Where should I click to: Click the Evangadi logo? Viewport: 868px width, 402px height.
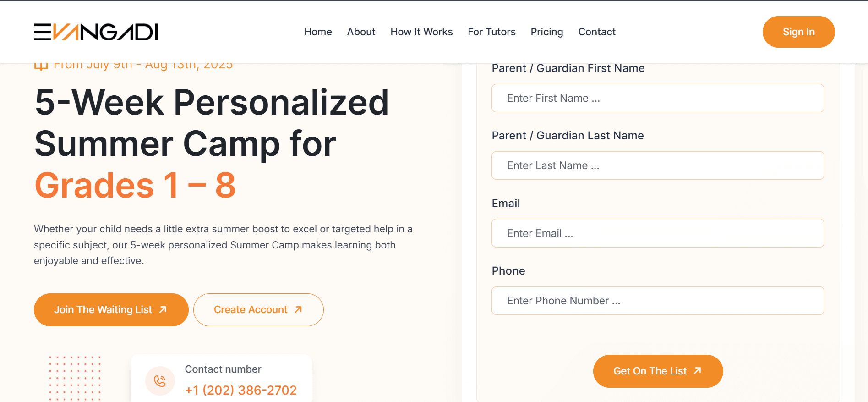95,32
